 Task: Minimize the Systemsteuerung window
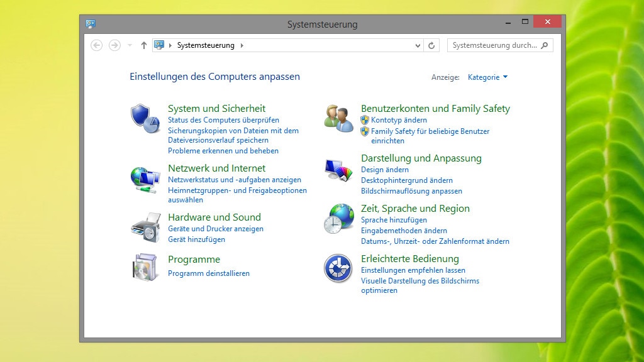pos(508,22)
